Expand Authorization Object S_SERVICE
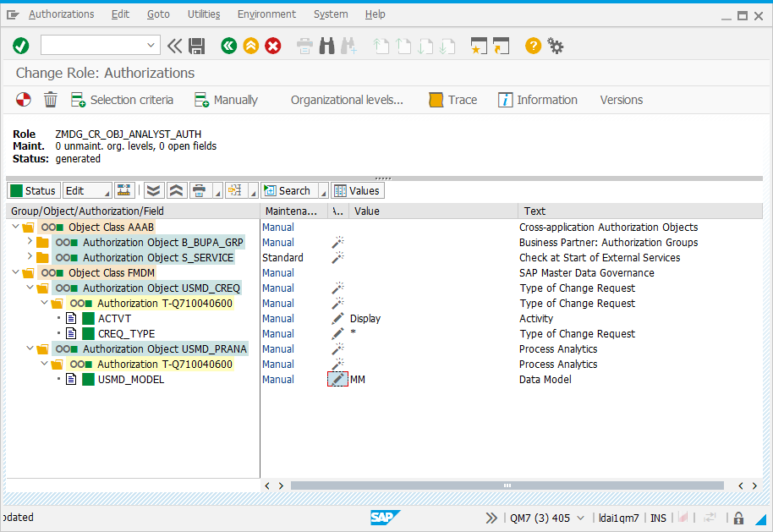This screenshot has height=532, width=773. coord(30,257)
